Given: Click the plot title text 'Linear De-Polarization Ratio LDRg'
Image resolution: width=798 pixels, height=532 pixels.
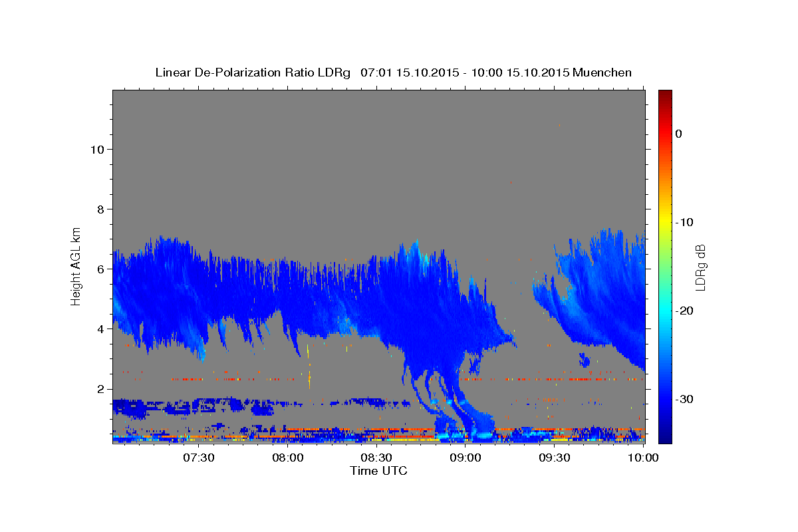Looking at the screenshot, I should (253, 72).
